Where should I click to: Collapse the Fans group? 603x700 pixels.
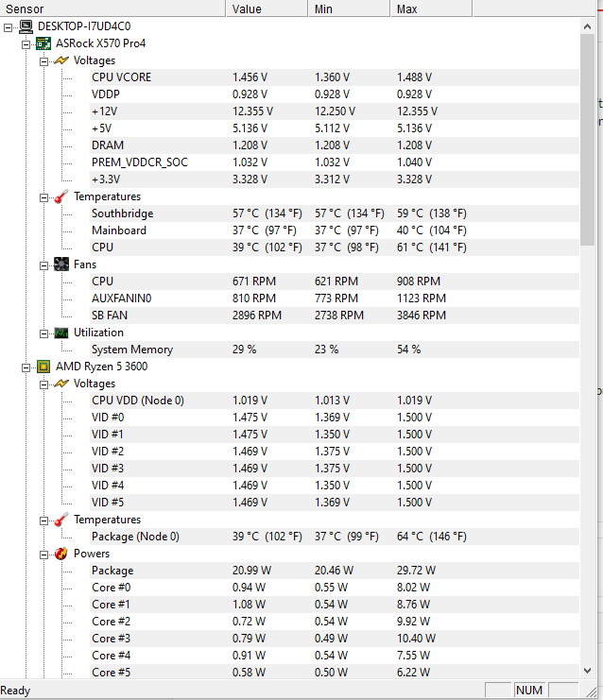pos(43,265)
